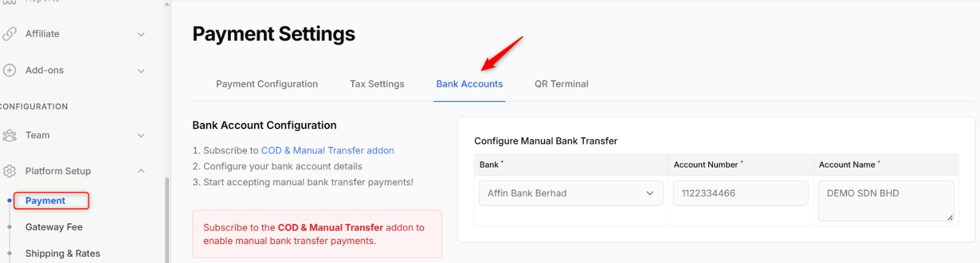980x263 pixels.
Task: Click the Account Number input field
Action: coord(740,193)
